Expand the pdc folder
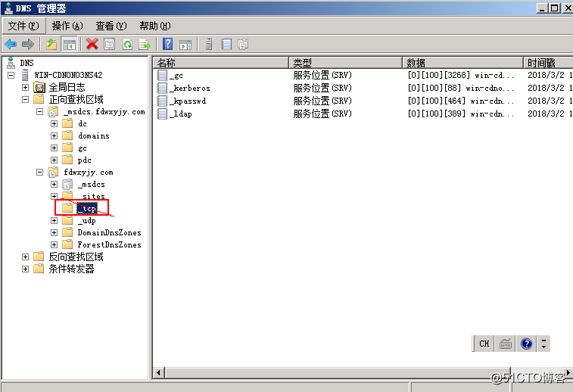This screenshot has height=392, width=573. pyautogui.click(x=54, y=160)
